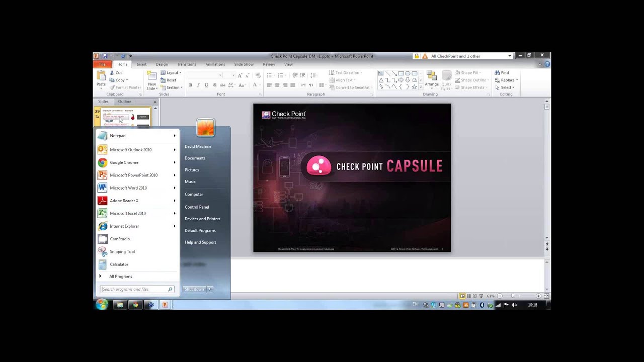The image size is (644, 362).
Task: Open Help and Support
Action: coord(200,242)
